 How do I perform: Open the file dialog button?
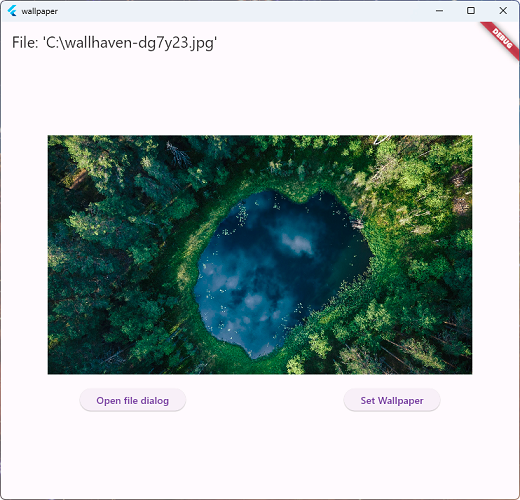[132, 400]
